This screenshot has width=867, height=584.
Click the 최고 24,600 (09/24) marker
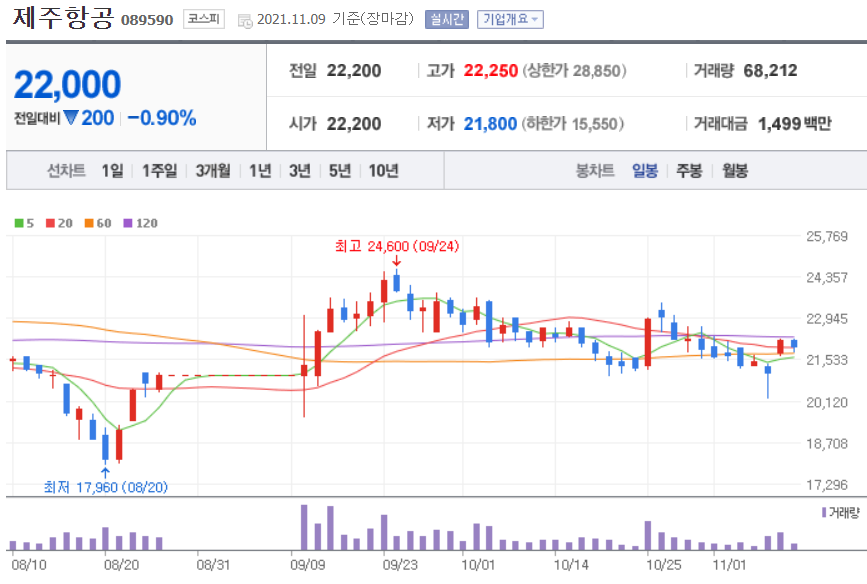(x=397, y=246)
